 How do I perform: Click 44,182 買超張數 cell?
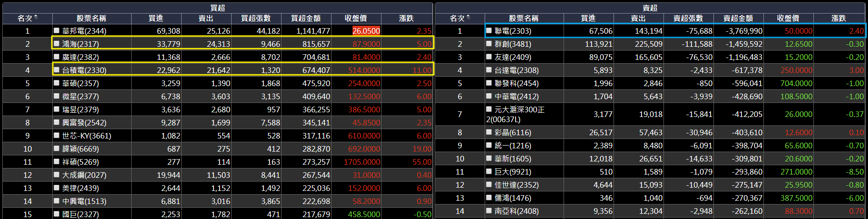(x=268, y=31)
